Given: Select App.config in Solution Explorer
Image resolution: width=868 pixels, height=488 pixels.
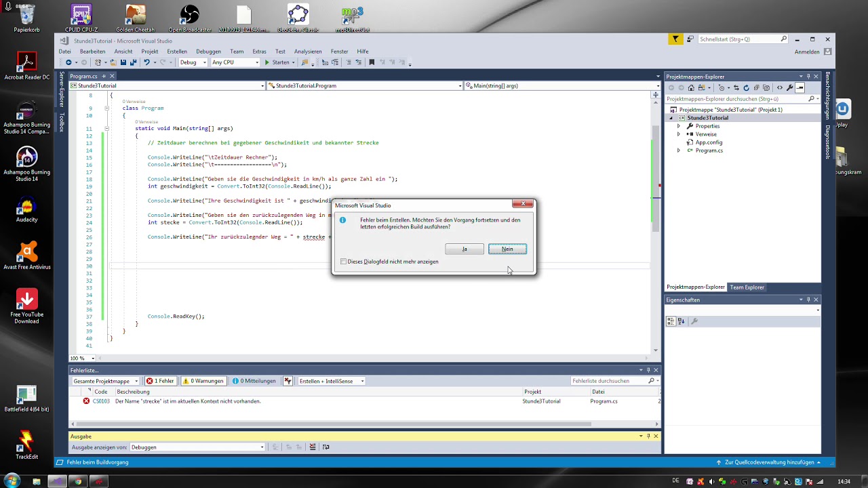Looking at the screenshot, I should click(709, 142).
